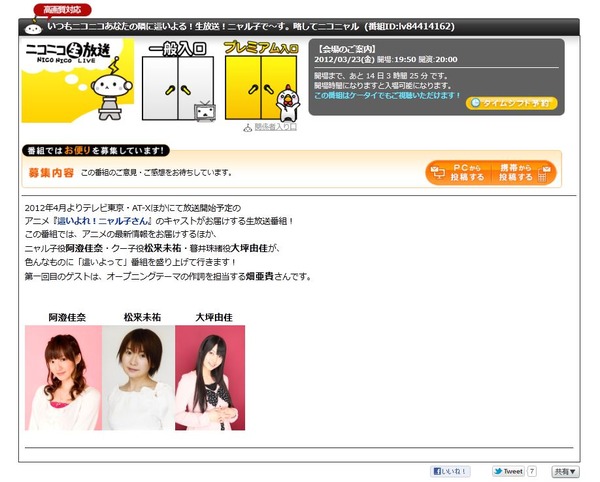Click the clock icon on timeshift button
Screen dimensions: 600x482
[x=476, y=103]
